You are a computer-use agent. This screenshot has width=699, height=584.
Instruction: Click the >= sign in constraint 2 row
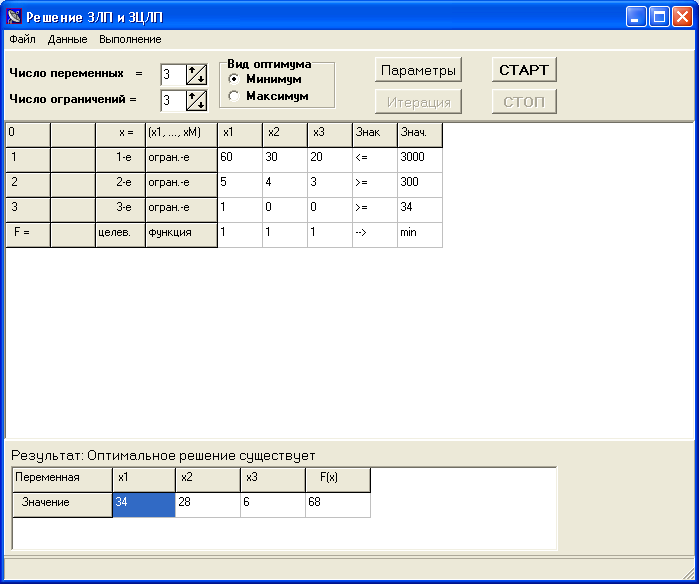(x=375, y=185)
